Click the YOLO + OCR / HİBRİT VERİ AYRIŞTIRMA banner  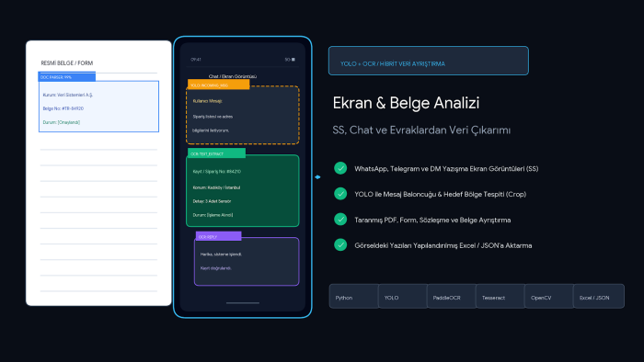429,61
